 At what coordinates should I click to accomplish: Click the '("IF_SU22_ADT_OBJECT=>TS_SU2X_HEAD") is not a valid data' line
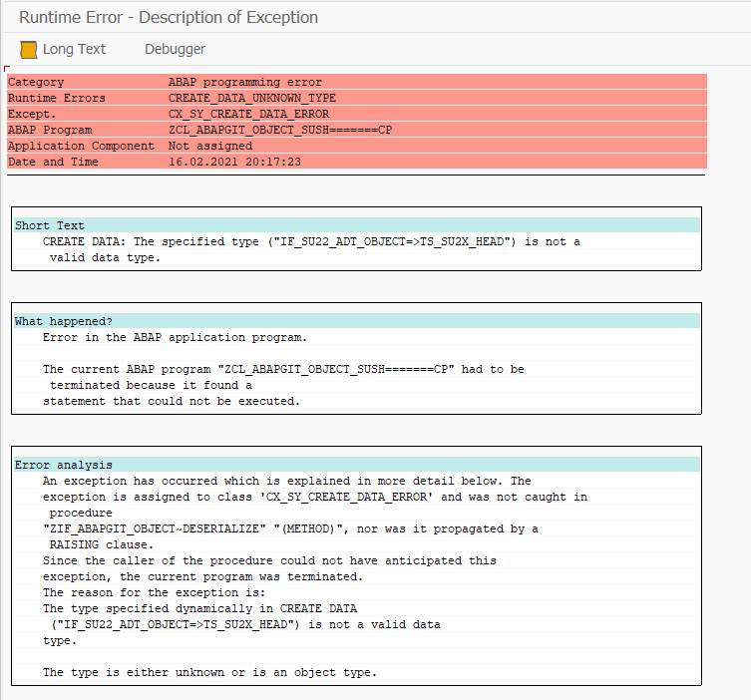click(x=245, y=624)
